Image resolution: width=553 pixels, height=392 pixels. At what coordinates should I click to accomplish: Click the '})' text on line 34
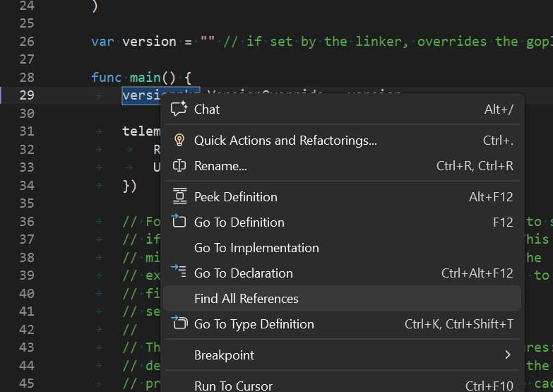pyautogui.click(x=130, y=186)
